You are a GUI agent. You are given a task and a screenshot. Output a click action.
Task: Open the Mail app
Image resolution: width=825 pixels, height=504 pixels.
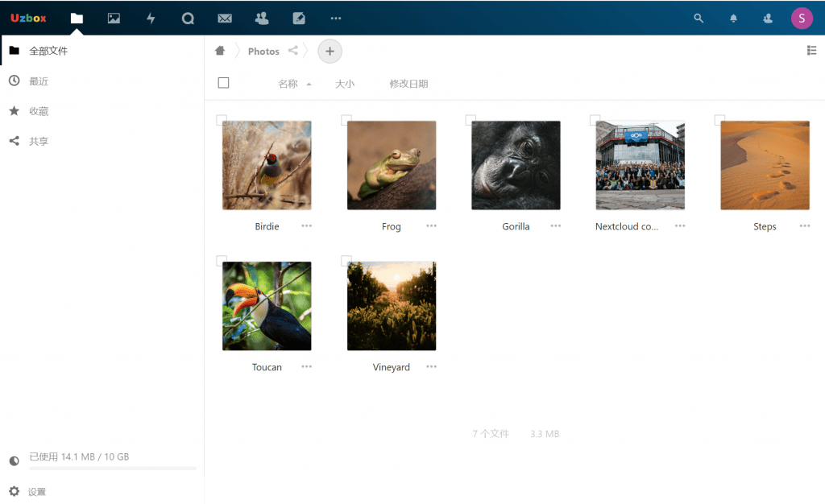[224, 18]
